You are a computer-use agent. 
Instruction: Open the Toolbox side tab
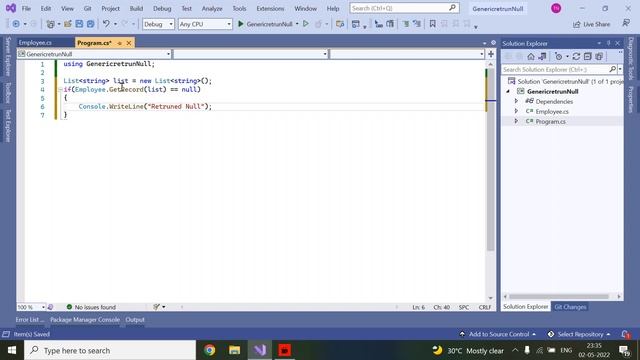[x=8, y=93]
